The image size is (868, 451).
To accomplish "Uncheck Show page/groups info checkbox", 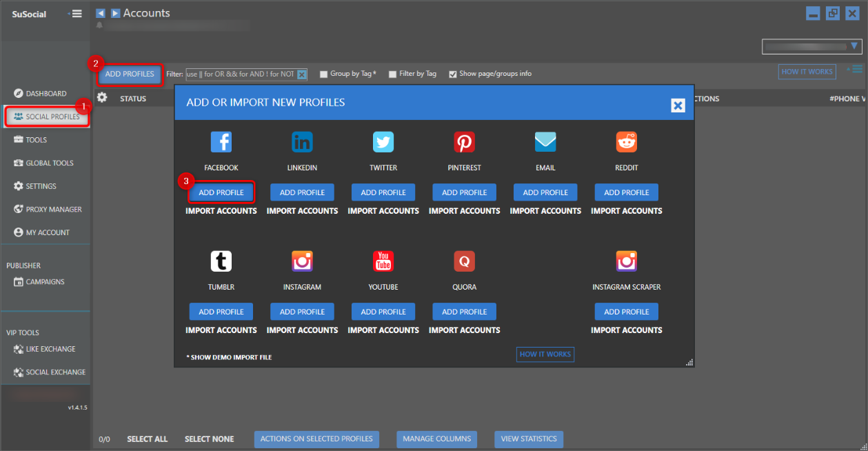I will (453, 74).
